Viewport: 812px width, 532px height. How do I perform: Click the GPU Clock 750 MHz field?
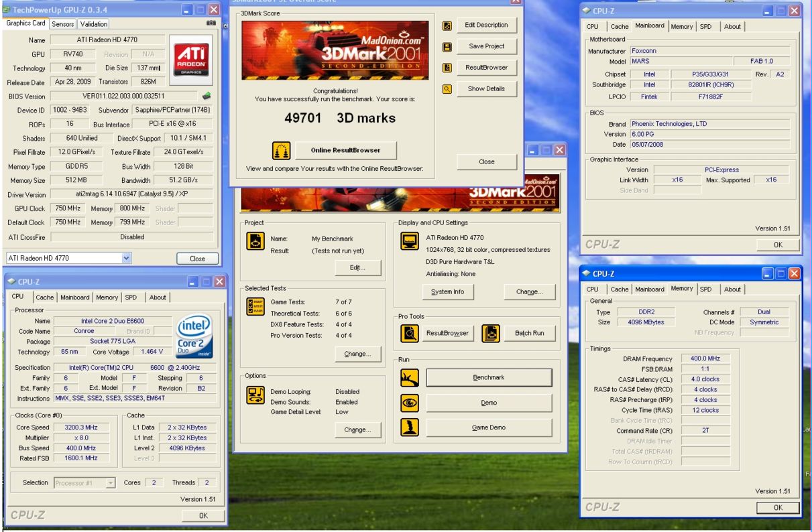point(67,208)
